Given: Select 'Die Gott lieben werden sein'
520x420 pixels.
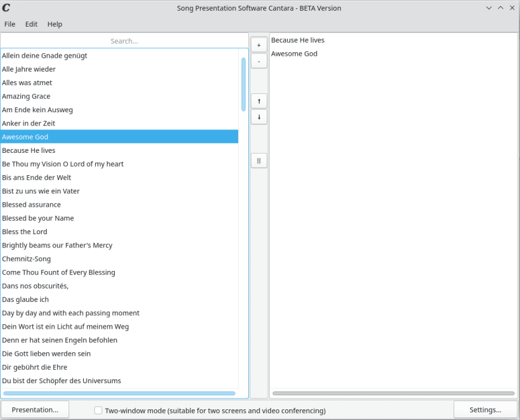Looking at the screenshot, I should coord(119,354).
